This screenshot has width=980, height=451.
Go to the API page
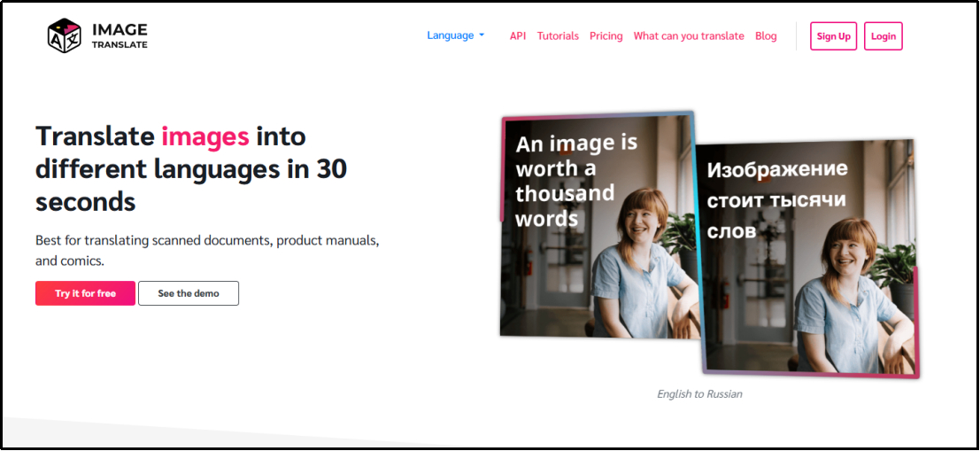(x=518, y=36)
